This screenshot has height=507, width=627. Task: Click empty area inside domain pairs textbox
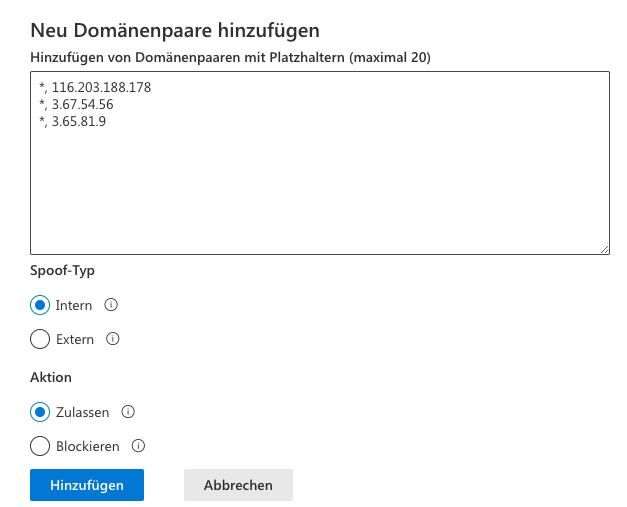click(320, 190)
